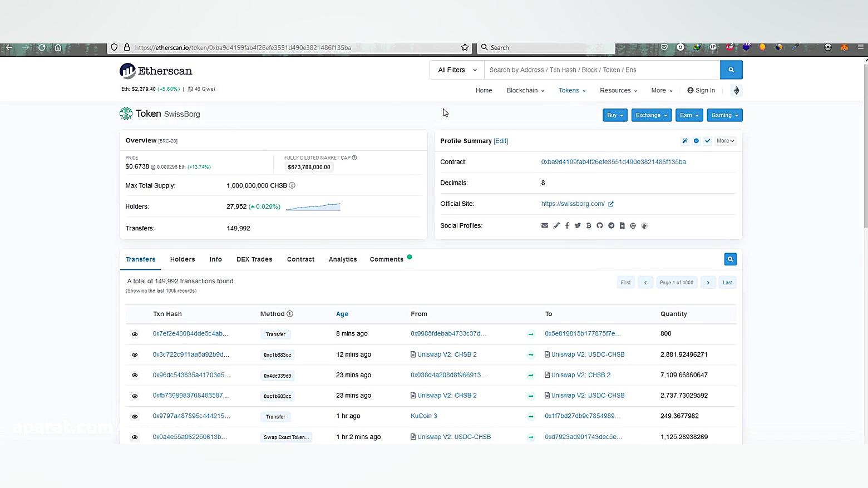The height and width of the screenshot is (488, 868).
Task: Expand the More dropdown in the top navigation
Action: [662, 90]
